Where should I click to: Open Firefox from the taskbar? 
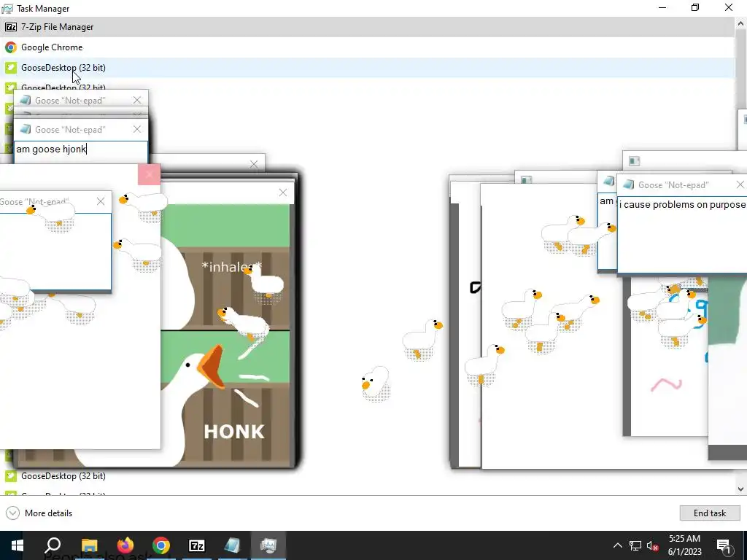tap(125, 545)
